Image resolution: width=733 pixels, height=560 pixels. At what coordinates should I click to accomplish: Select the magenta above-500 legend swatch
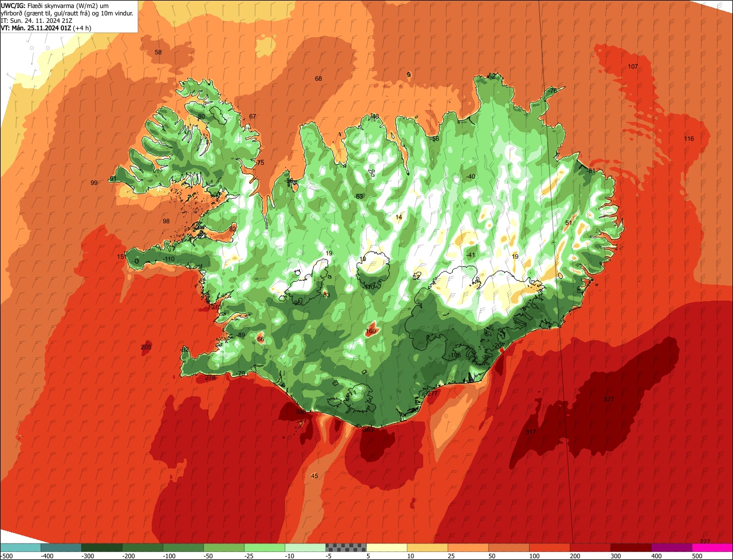click(712, 547)
